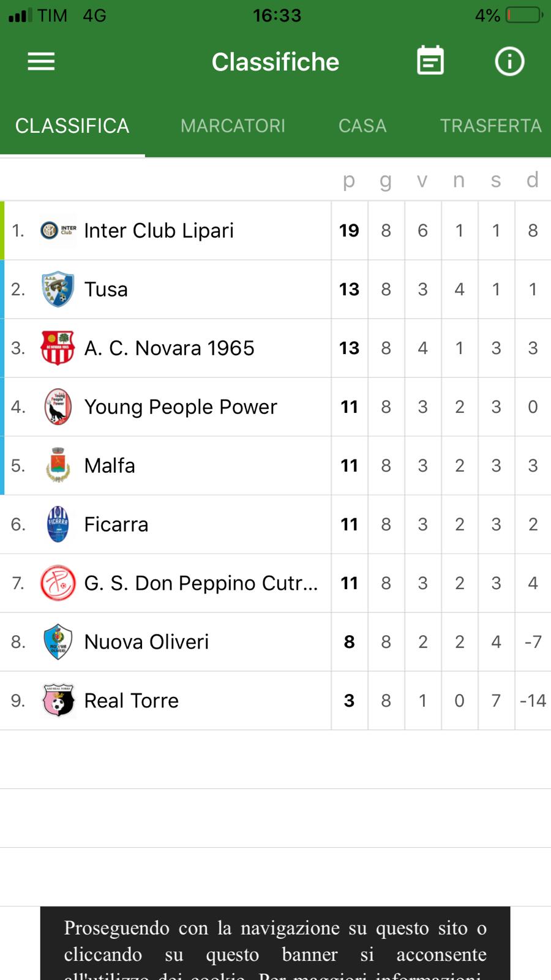Image resolution: width=551 pixels, height=980 pixels.
Task: Switch to the MARCATORI tab
Action: (x=233, y=126)
